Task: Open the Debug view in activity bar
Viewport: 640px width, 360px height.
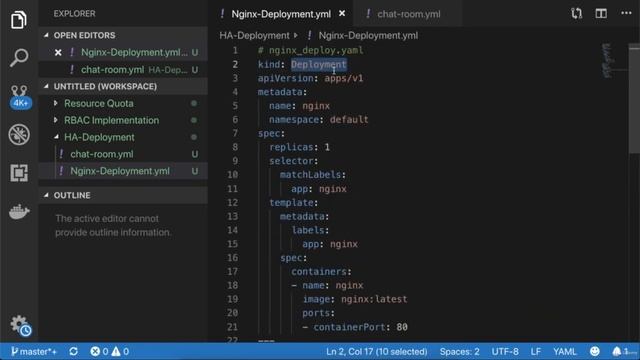Action: pos(19,134)
